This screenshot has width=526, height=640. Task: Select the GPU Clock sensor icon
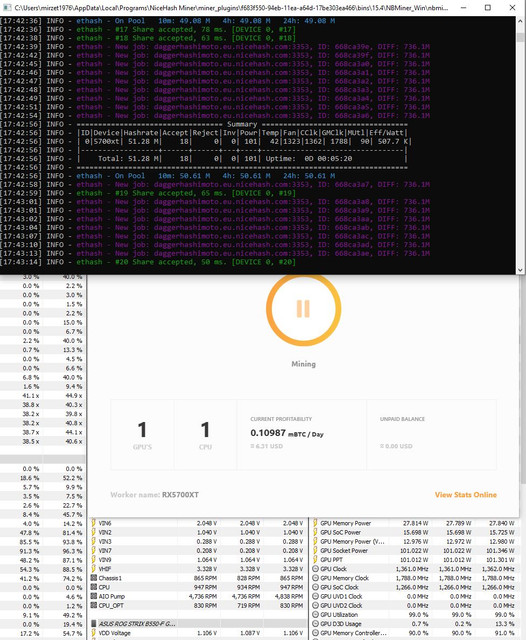point(315,569)
